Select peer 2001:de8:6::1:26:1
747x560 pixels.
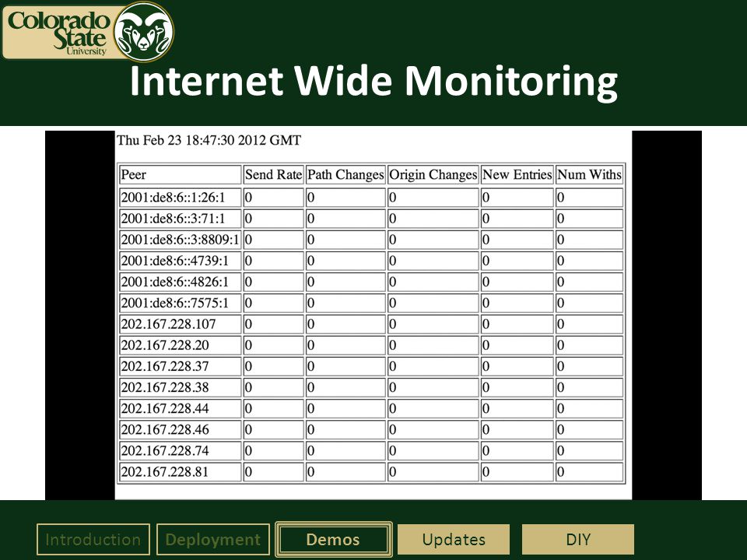click(180, 198)
